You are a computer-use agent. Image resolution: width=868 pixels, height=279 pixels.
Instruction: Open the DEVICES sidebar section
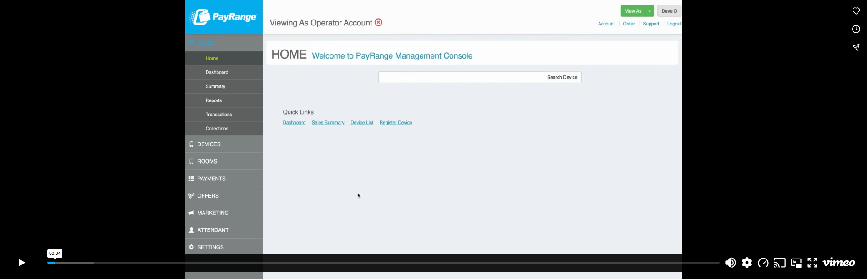224,144
